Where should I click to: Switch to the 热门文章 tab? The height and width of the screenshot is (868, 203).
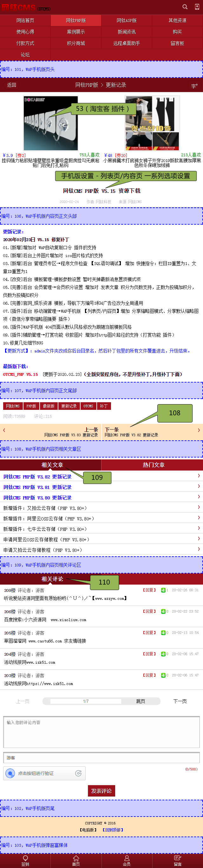tap(154, 465)
